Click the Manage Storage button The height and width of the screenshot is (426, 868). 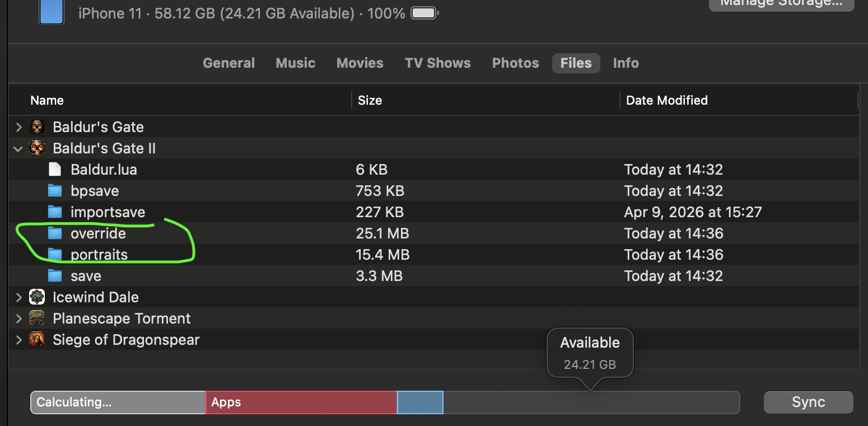(782, 4)
